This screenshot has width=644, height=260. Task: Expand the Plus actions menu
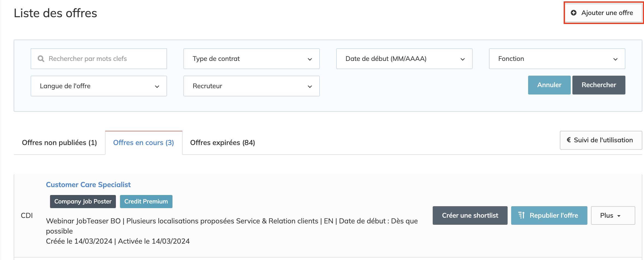tap(613, 215)
